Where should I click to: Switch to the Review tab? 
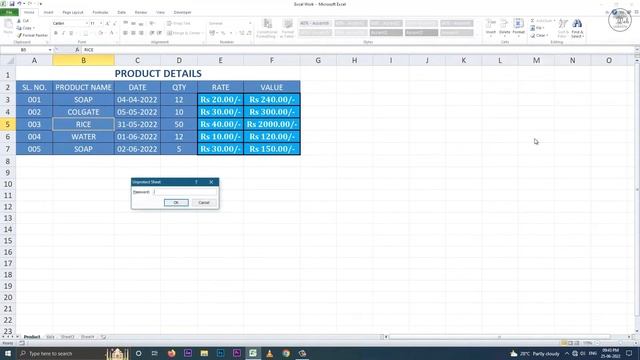[140, 12]
